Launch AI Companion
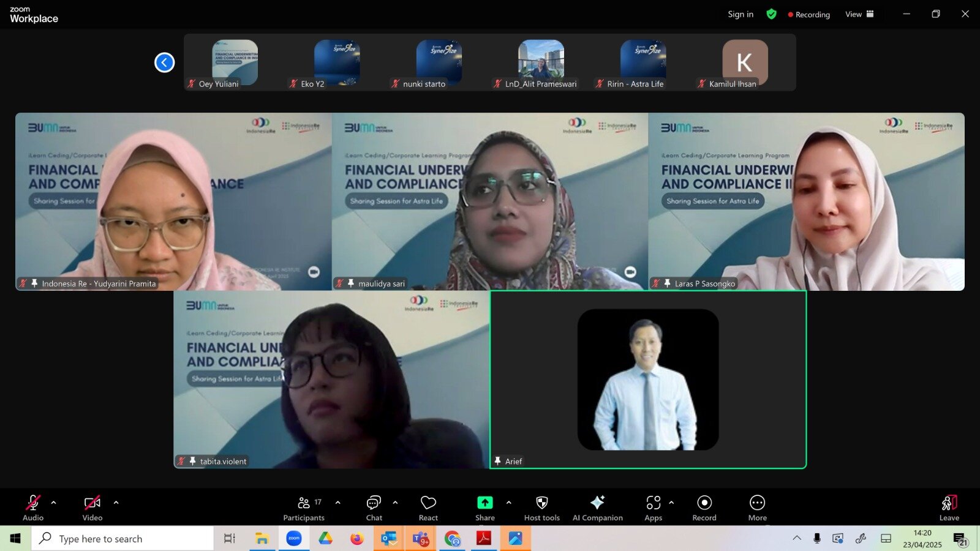Image resolution: width=980 pixels, height=551 pixels. pyautogui.click(x=597, y=508)
